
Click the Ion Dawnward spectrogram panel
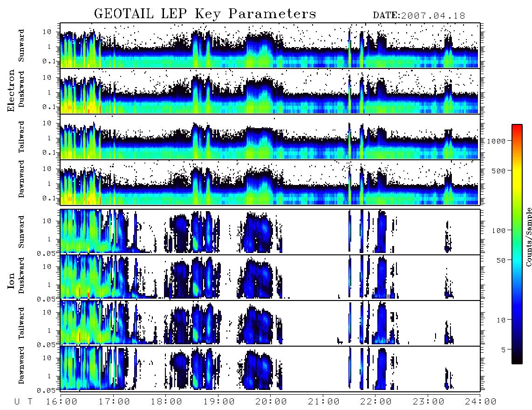[270, 369]
